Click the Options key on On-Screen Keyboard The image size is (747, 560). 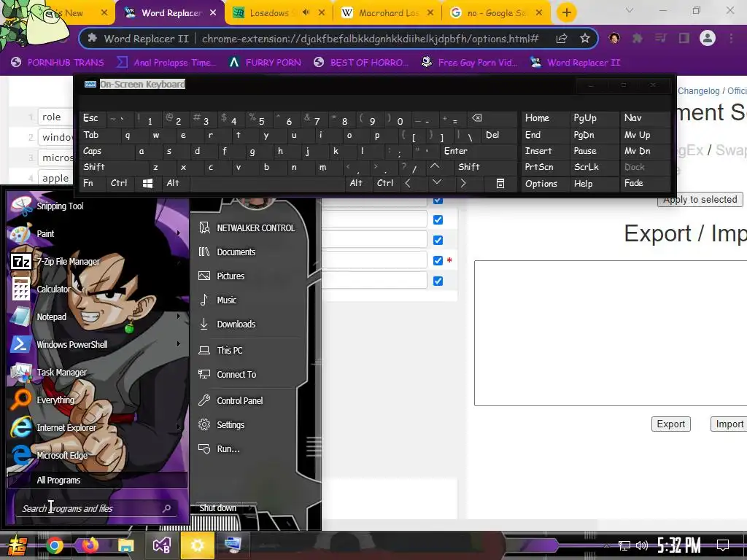pyautogui.click(x=541, y=184)
